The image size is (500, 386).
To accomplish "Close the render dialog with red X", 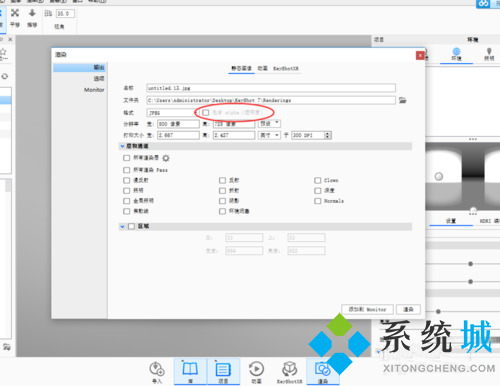I will coord(420,55).
